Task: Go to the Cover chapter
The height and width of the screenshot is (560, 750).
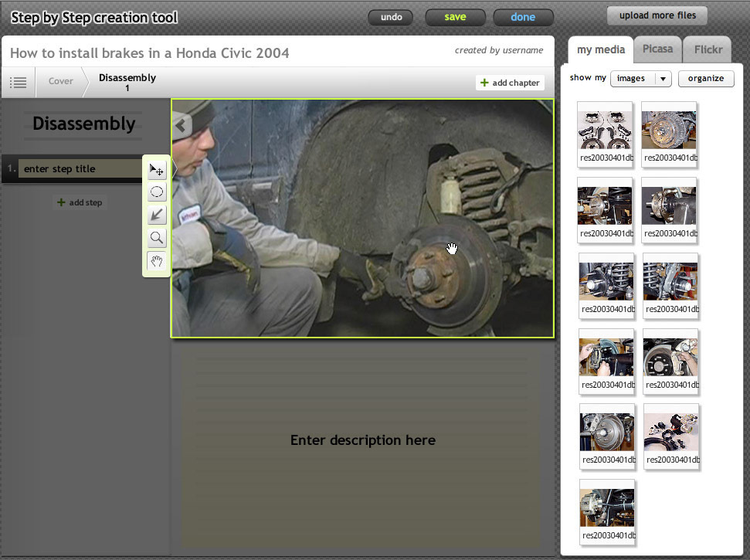Action: 61,81
